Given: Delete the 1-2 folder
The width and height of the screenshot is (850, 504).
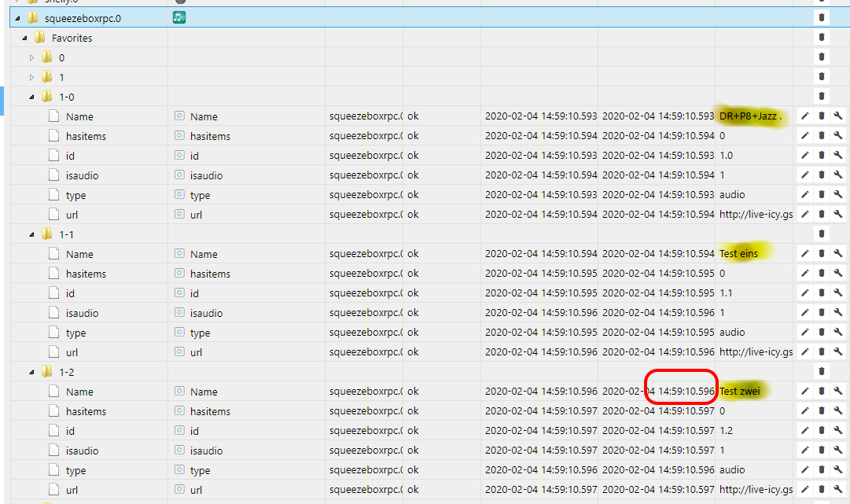Looking at the screenshot, I should 821,371.
